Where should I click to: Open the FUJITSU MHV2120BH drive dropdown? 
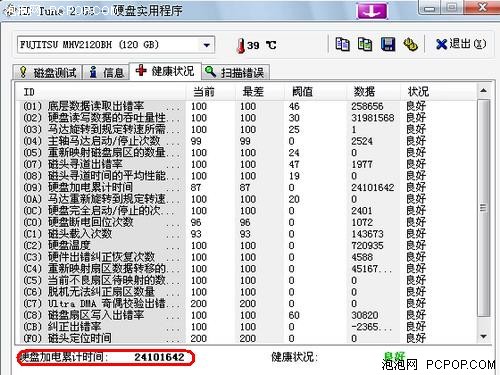116,45
